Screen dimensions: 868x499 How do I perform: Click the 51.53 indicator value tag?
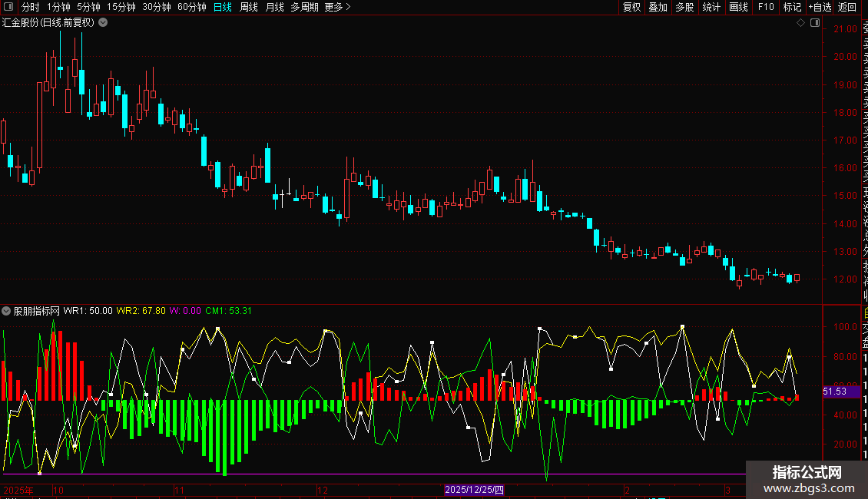pos(834,392)
